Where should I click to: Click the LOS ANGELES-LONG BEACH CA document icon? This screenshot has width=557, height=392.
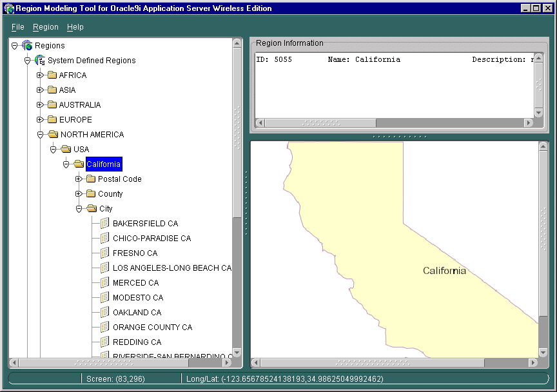click(x=105, y=268)
